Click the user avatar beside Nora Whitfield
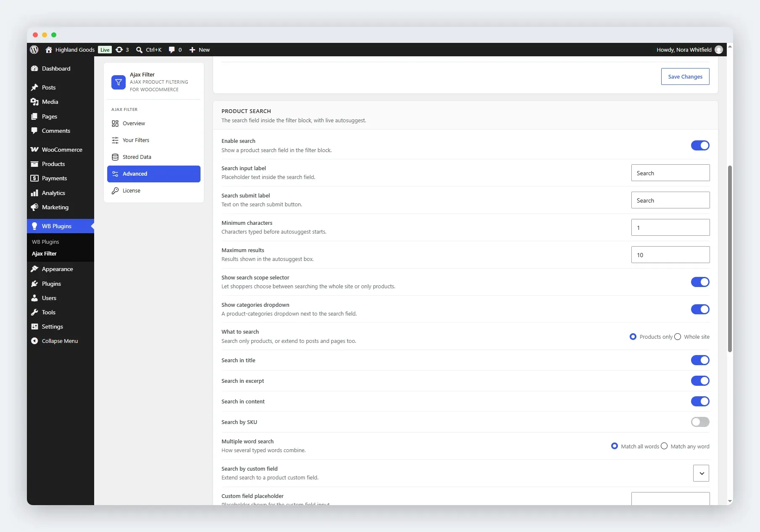 click(719, 50)
